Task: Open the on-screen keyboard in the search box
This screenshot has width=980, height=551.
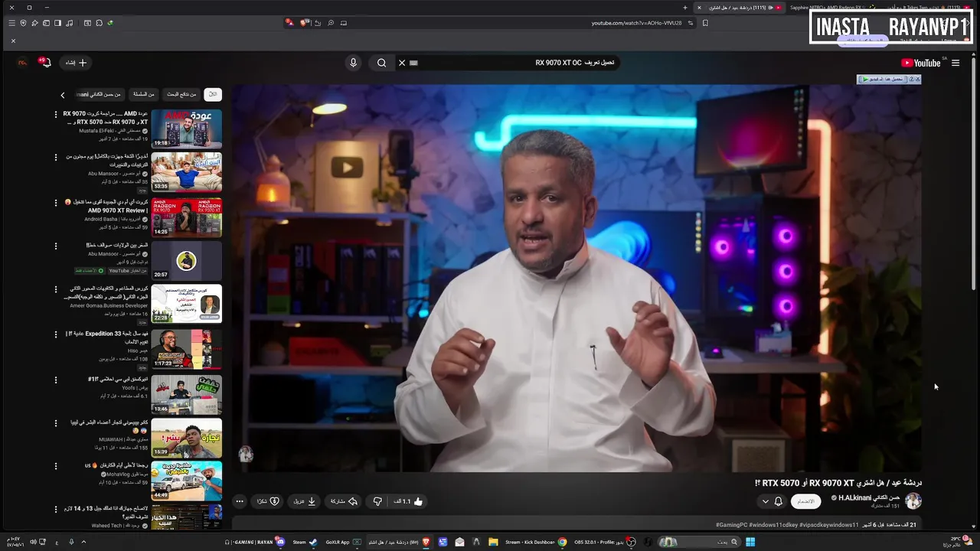Action: pos(413,63)
